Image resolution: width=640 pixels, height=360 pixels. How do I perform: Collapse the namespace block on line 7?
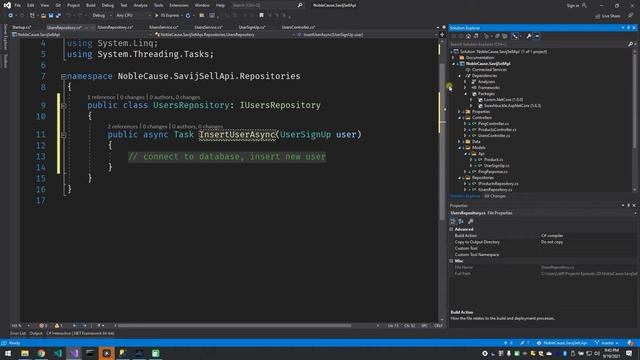pos(63,76)
